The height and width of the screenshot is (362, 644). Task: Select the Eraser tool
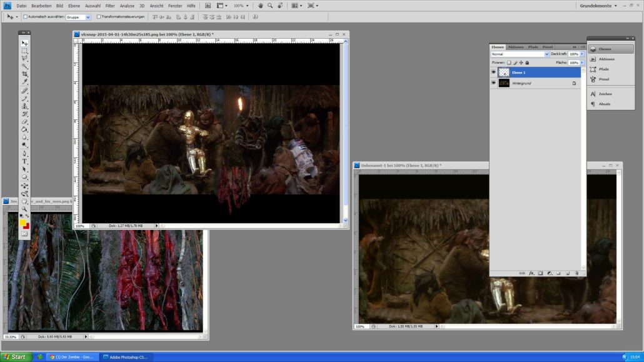[x=24, y=122]
